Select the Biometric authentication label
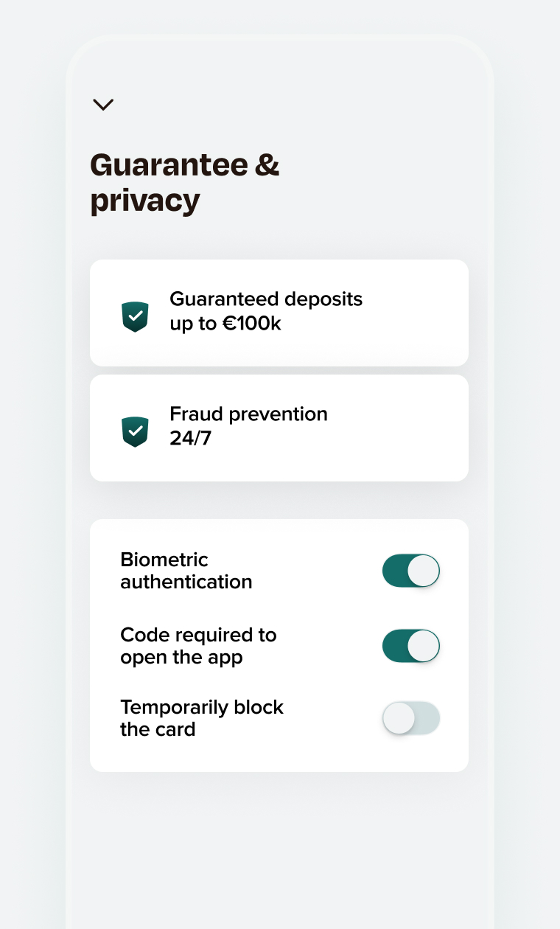The width and height of the screenshot is (560, 929). [186, 571]
